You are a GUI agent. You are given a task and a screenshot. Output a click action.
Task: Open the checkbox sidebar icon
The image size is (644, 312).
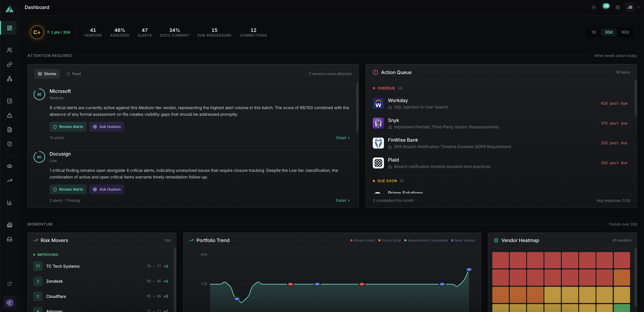coord(9,101)
